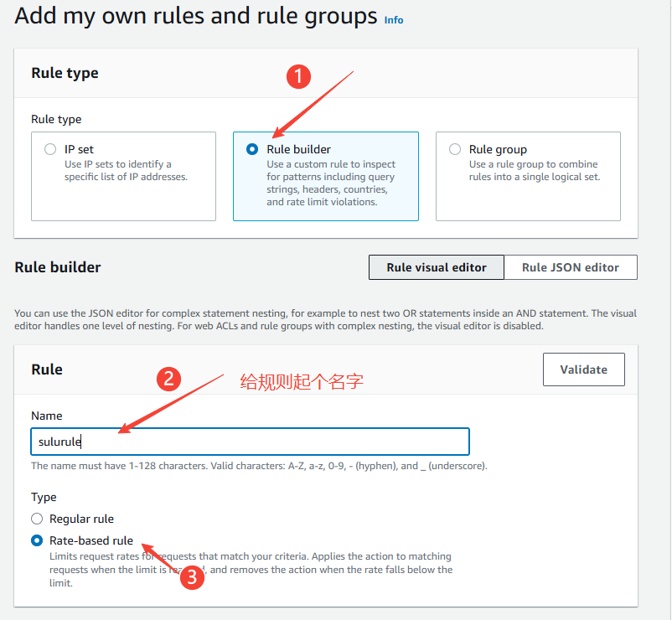672x620 pixels.
Task: Click the Rule group card description text
Action: coord(534,170)
